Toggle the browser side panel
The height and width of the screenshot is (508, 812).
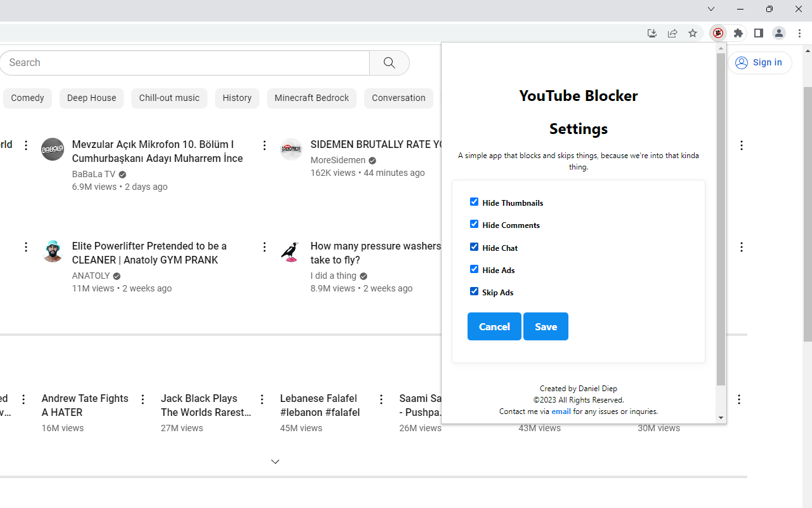point(759,33)
